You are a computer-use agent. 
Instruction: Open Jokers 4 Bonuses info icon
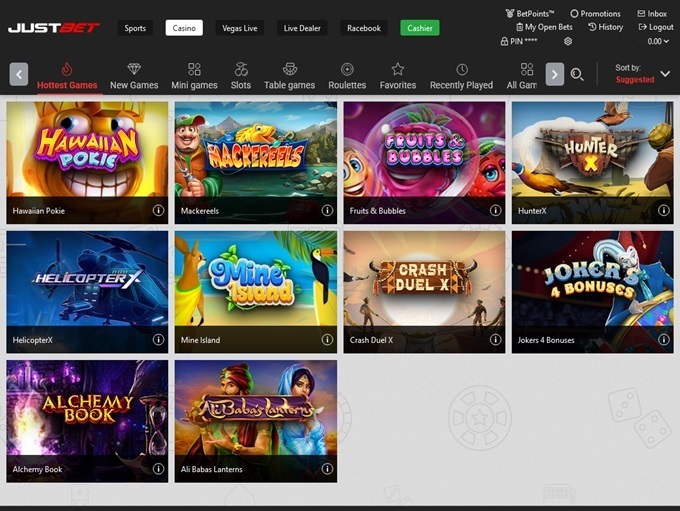[664, 340]
